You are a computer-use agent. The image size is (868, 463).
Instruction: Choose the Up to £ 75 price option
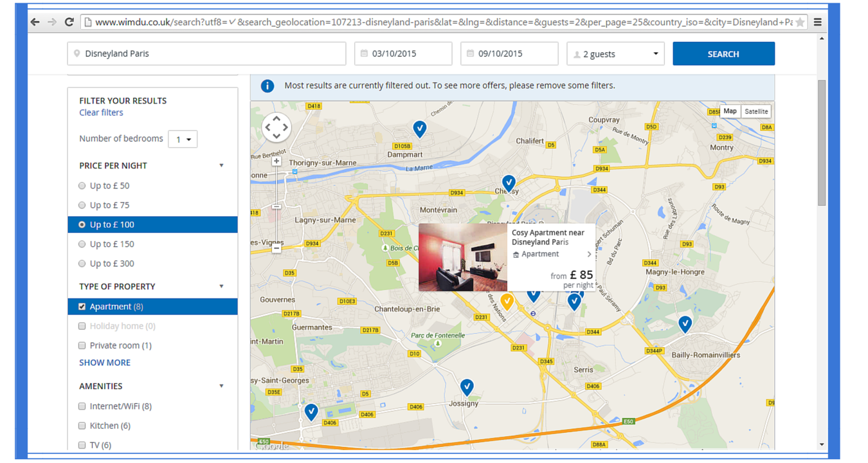[x=82, y=205]
